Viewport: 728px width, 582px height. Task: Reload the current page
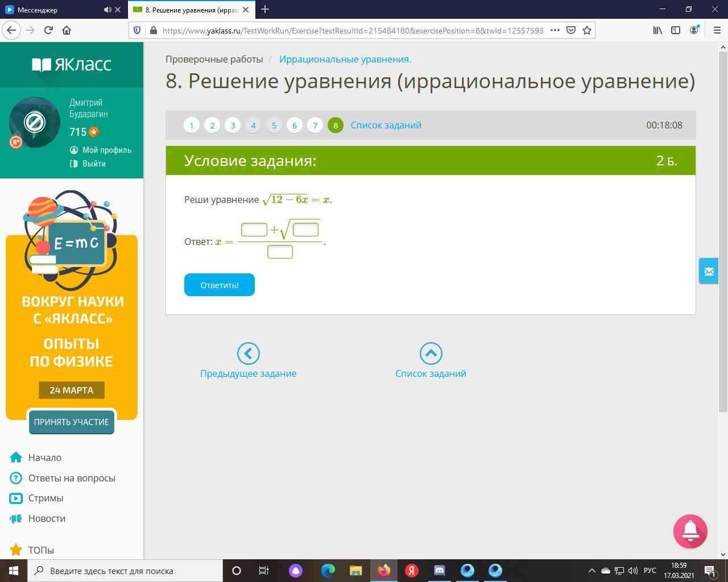(48, 30)
